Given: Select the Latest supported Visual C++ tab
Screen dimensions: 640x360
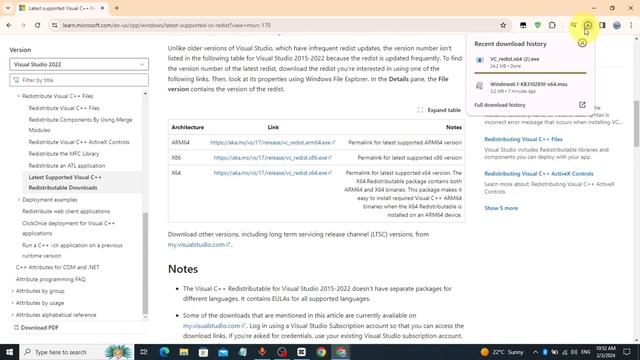Looking at the screenshot, I should [x=61, y=8].
